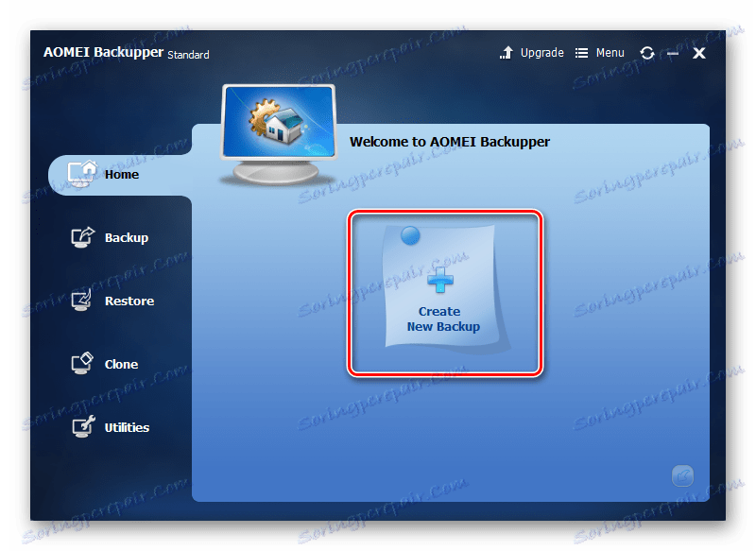The image size is (756, 551).
Task: Close the AOMEI Backupper window
Action: [699, 53]
